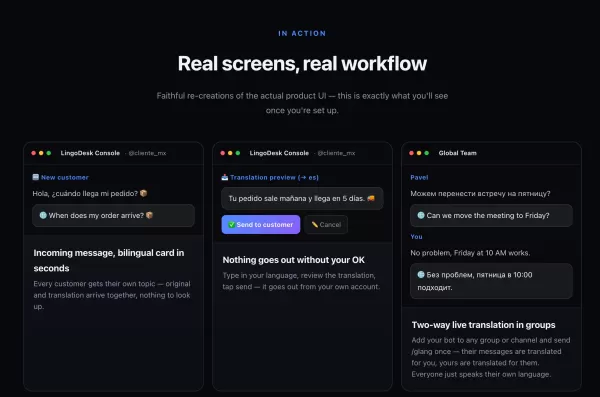Click the package emoji after 'llega mi pedido?'
Image resolution: width=600 pixels, height=397 pixels.
(143, 193)
